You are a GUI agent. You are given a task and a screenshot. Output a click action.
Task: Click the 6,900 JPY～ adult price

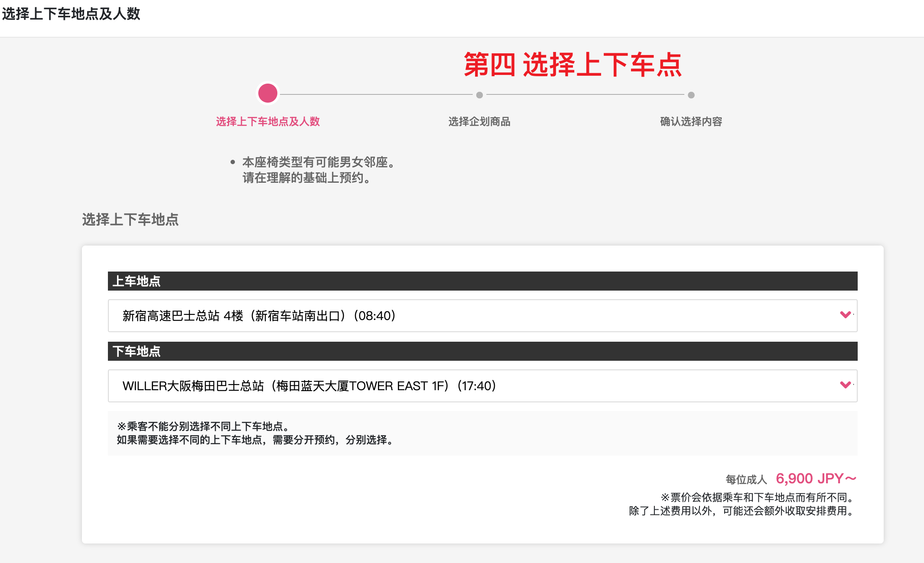click(816, 479)
